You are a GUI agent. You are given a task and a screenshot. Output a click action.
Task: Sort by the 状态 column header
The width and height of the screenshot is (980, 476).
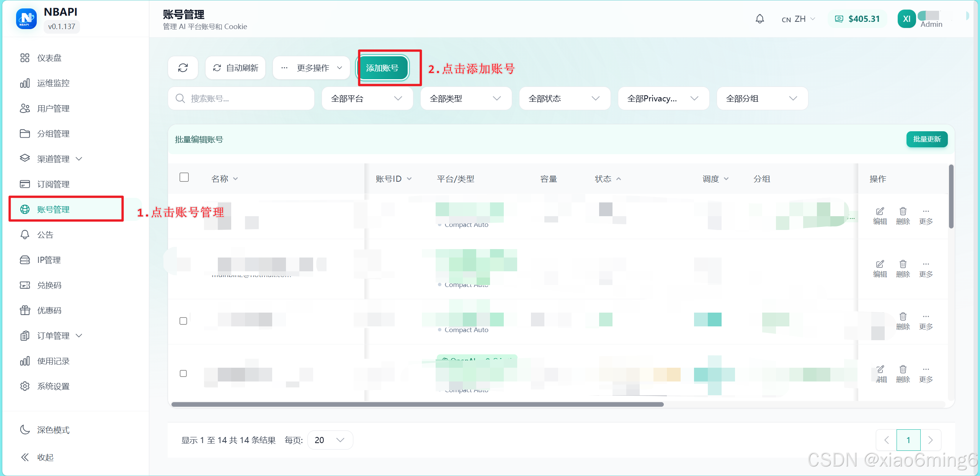(608, 179)
